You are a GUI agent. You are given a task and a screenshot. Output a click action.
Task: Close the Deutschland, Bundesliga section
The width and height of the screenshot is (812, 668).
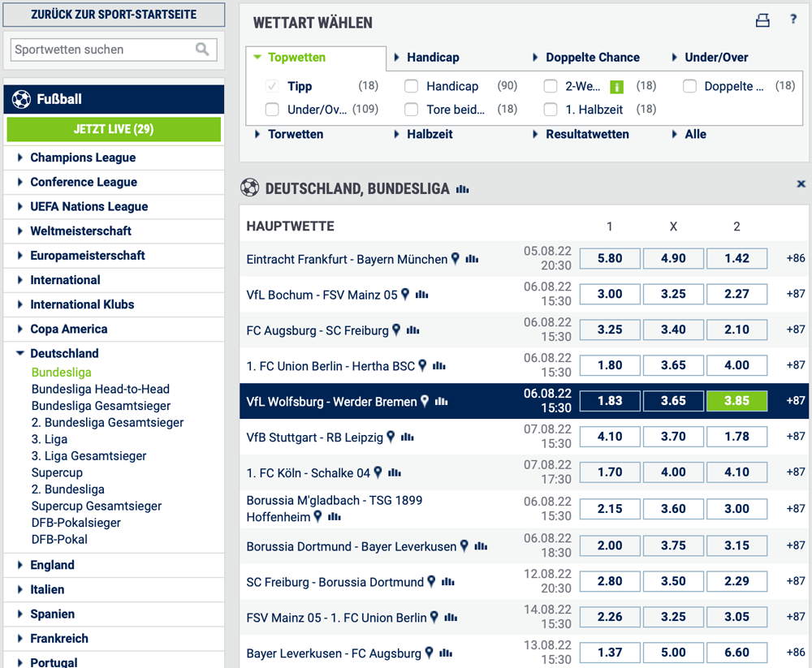(x=801, y=183)
